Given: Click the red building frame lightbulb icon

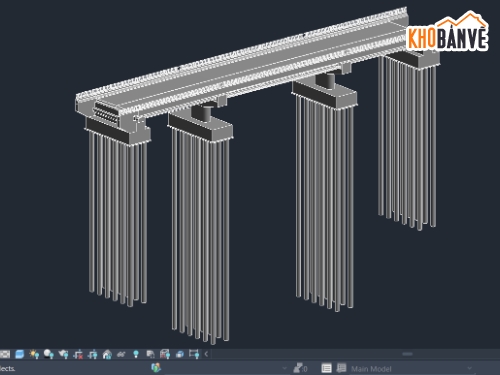Looking at the screenshot, I should point(165,354).
